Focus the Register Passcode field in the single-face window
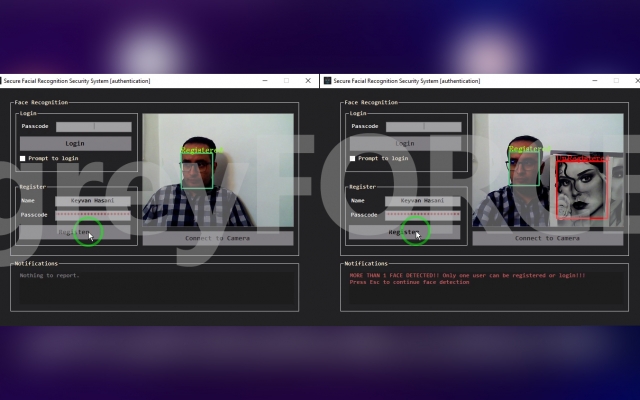Screen dimensions: 640x400 (x=93, y=215)
